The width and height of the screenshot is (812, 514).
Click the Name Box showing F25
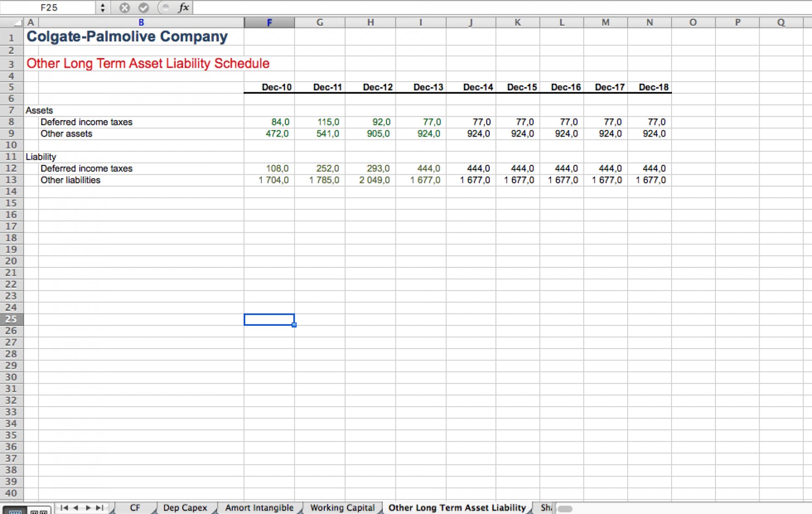[49, 8]
